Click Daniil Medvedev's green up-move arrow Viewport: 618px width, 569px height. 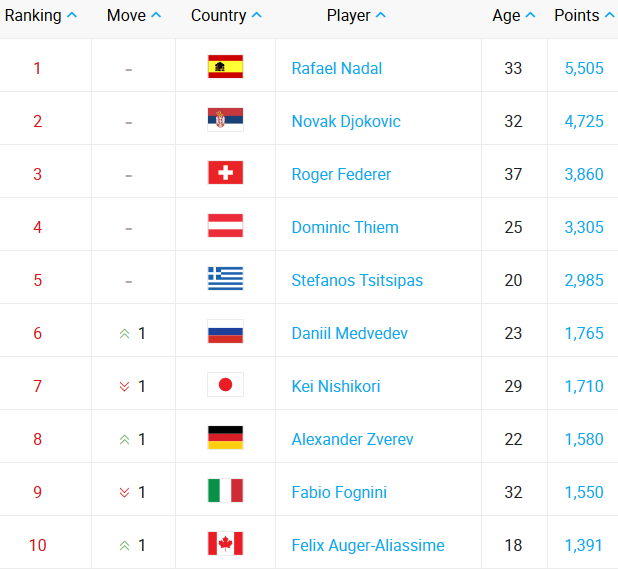pos(125,334)
